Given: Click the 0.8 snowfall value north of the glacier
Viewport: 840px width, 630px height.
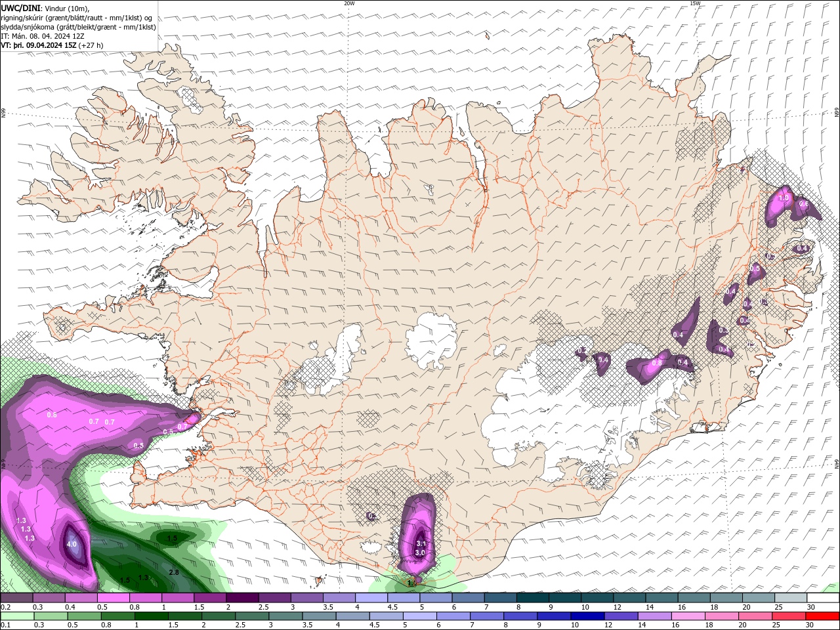Looking at the screenshot, I should (x=656, y=363).
